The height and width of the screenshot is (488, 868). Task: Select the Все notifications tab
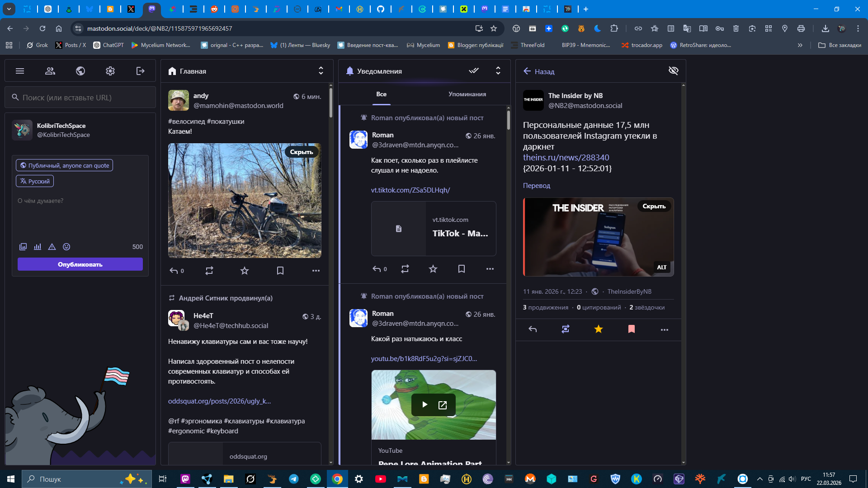pyautogui.click(x=381, y=94)
